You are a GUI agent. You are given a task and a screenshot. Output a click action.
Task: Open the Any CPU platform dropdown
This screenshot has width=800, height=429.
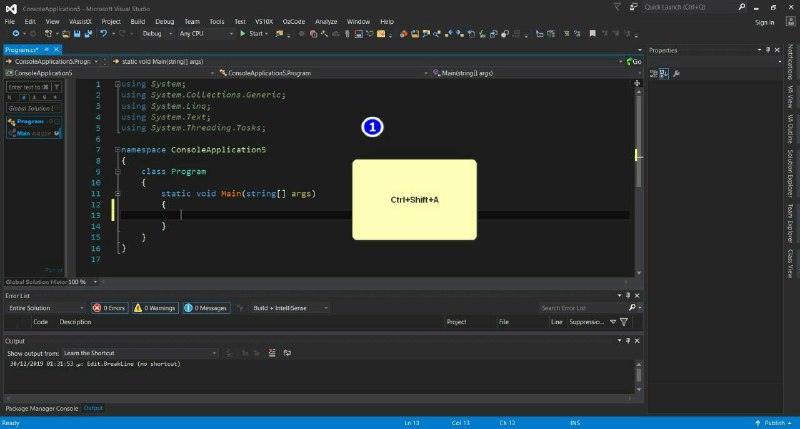[206, 34]
